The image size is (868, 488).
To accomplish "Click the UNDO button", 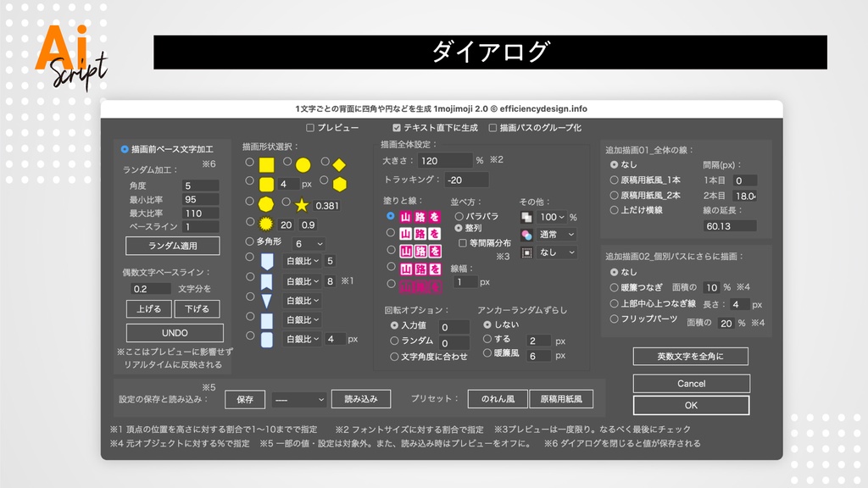I will pos(175,332).
